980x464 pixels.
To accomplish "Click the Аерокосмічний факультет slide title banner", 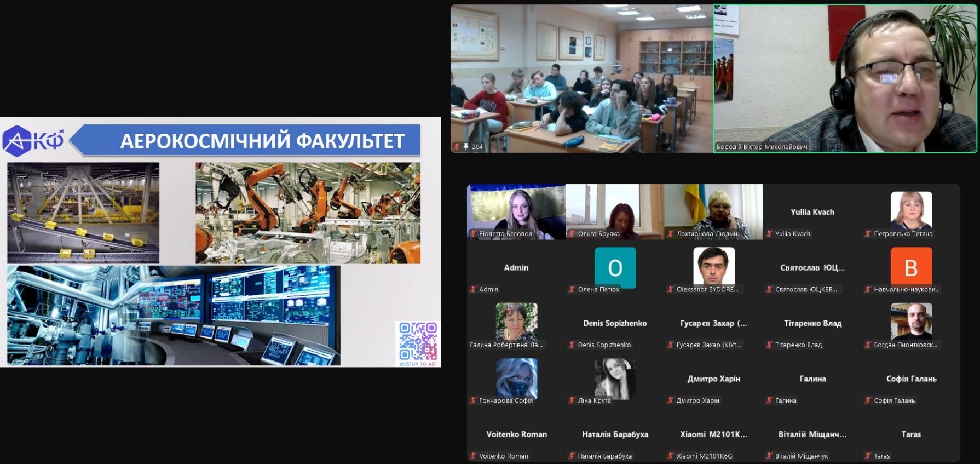I will (x=262, y=141).
